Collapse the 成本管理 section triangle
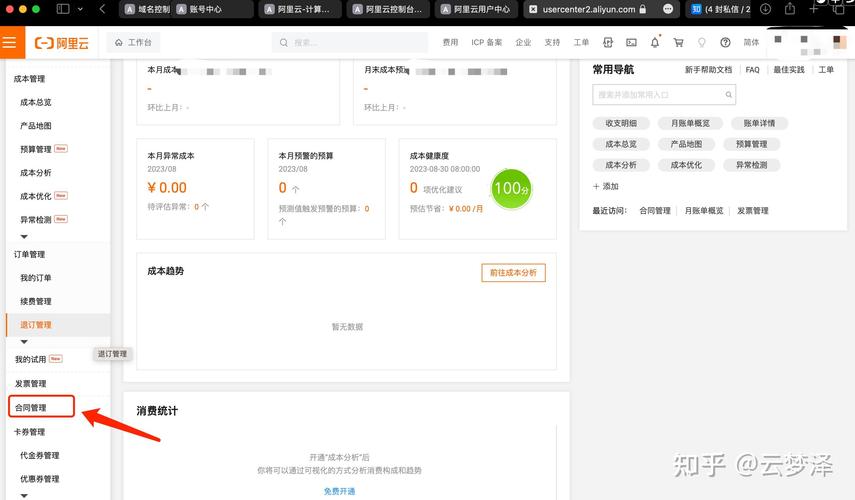This screenshot has height=500, width=855. coord(23,237)
